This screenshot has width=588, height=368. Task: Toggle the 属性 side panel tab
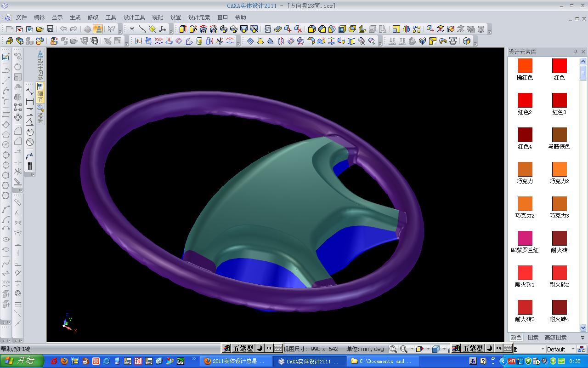(40, 93)
